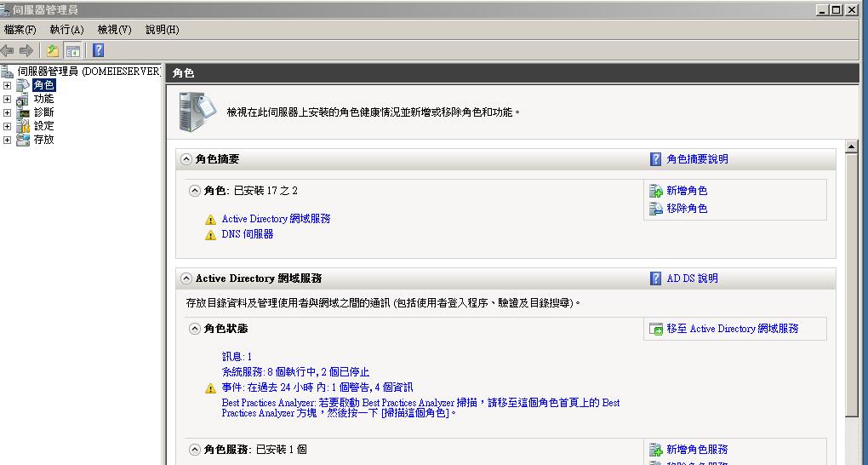Expand the 診斷 tree node
The width and height of the screenshot is (868, 465).
8,112
